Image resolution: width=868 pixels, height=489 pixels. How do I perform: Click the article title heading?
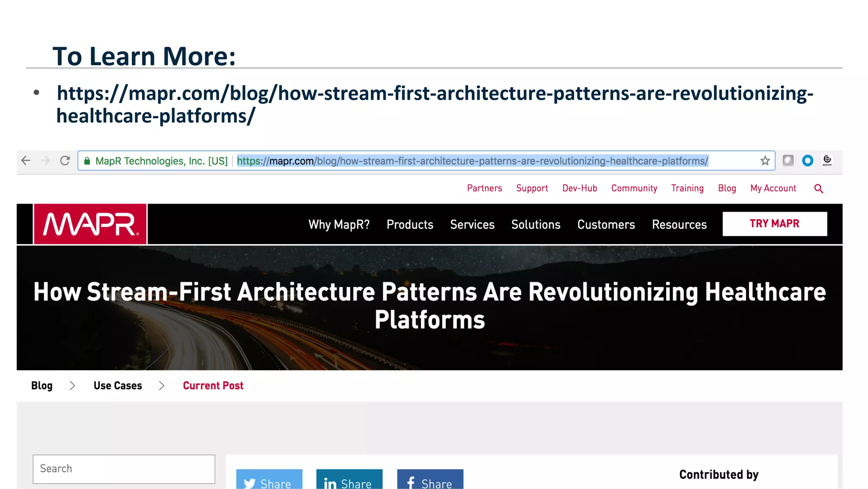tap(430, 306)
